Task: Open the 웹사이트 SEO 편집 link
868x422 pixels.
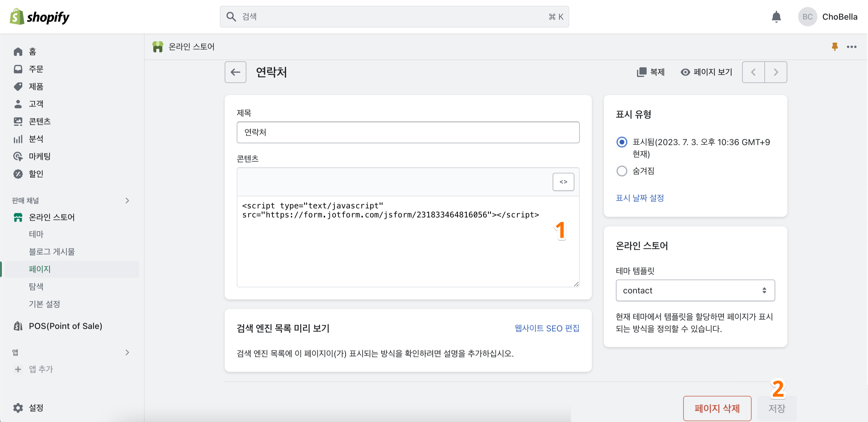Action: (x=547, y=328)
